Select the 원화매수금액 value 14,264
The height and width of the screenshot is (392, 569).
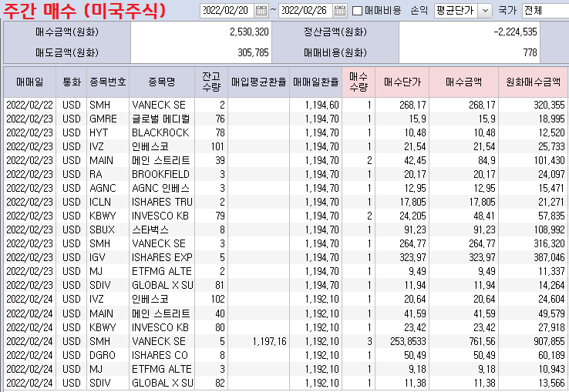click(533, 286)
